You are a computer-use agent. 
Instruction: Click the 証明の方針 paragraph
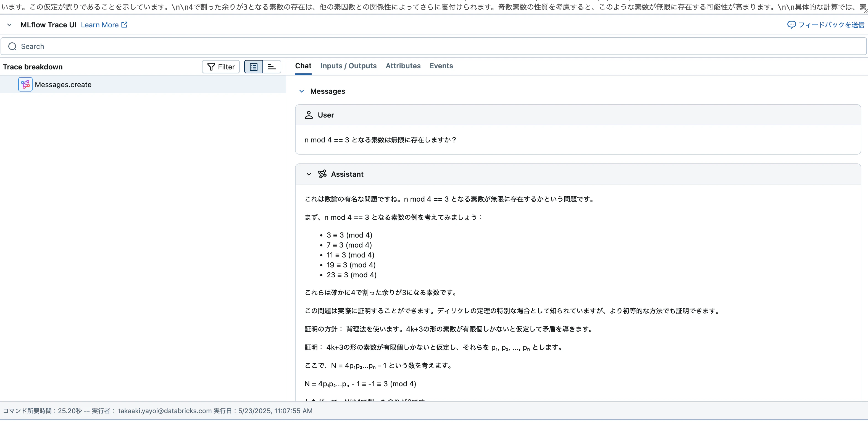coord(449,329)
